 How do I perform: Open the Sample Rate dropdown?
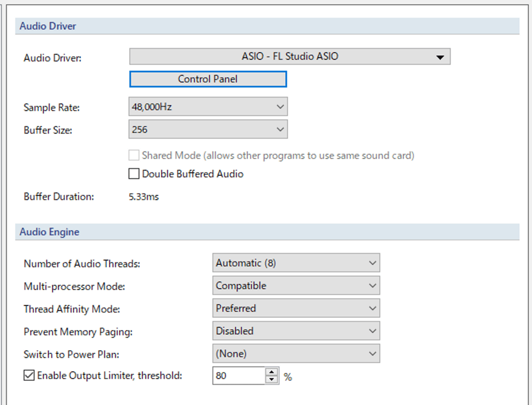(x=208, y=107)
